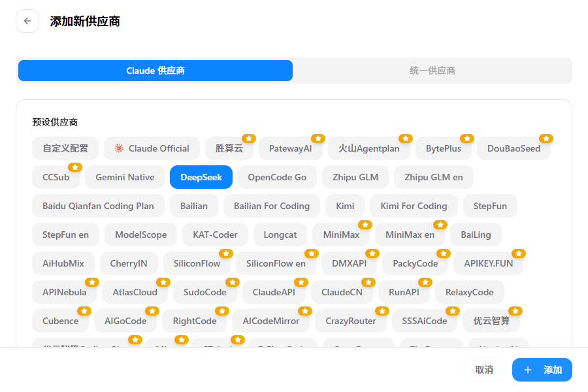Click 添加 to add provider

542,370
